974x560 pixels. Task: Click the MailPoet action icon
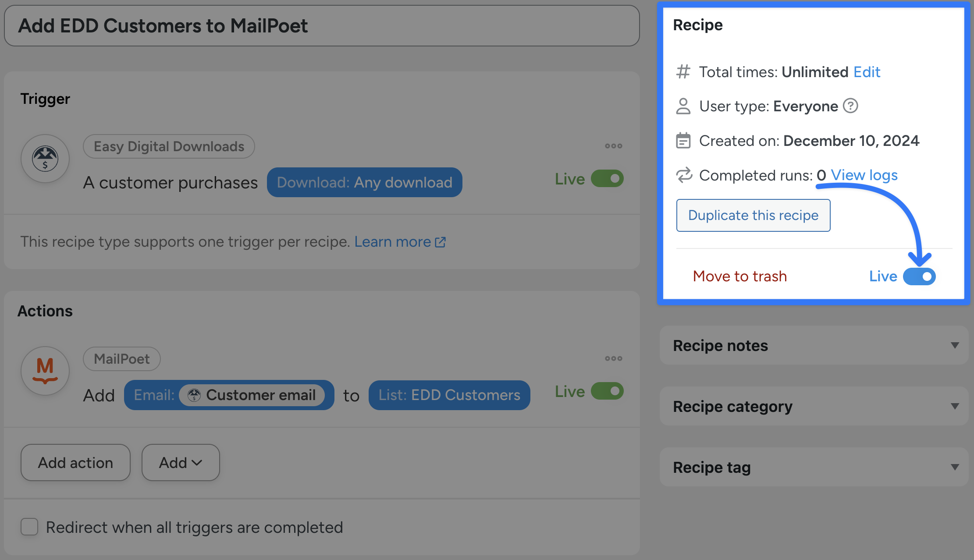tap(45, 371)
